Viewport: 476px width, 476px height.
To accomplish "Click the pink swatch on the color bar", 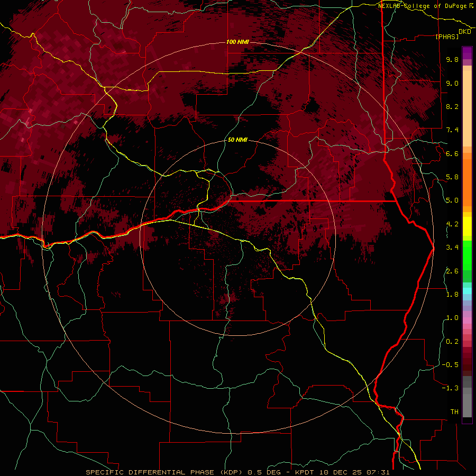I will pos(467,321).
